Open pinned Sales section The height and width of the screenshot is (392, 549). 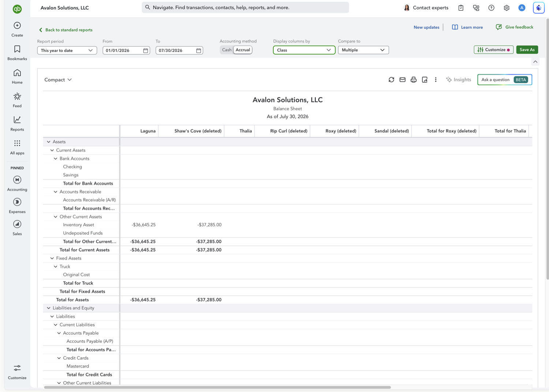pos(17,228)
